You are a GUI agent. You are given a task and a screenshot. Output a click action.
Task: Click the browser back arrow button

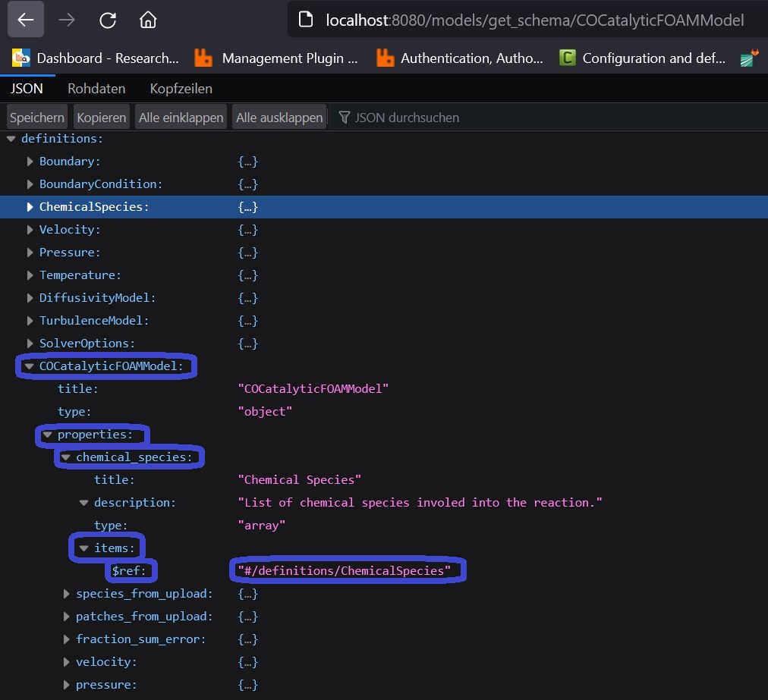tap(26, 20)
